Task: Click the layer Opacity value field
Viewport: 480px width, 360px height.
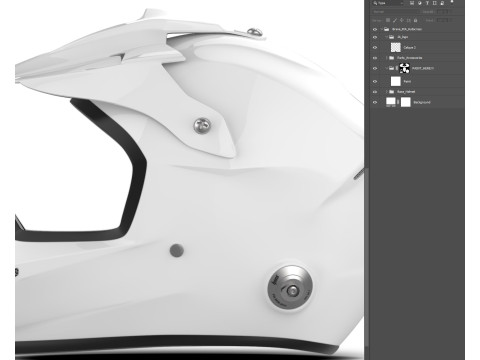Action: coord(442,12)
